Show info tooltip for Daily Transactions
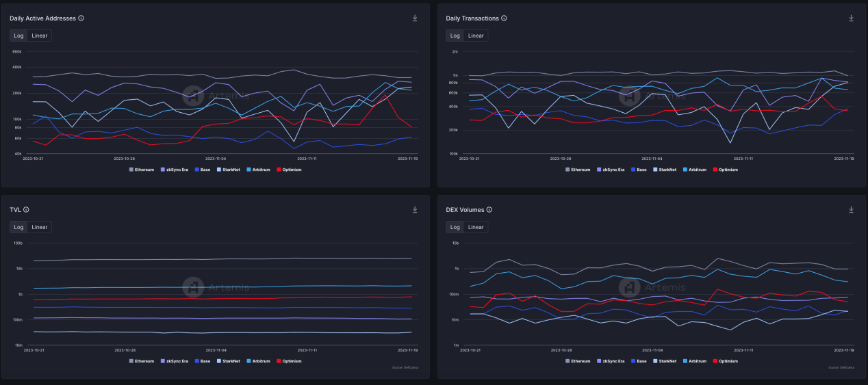 [x=504, y=18]
